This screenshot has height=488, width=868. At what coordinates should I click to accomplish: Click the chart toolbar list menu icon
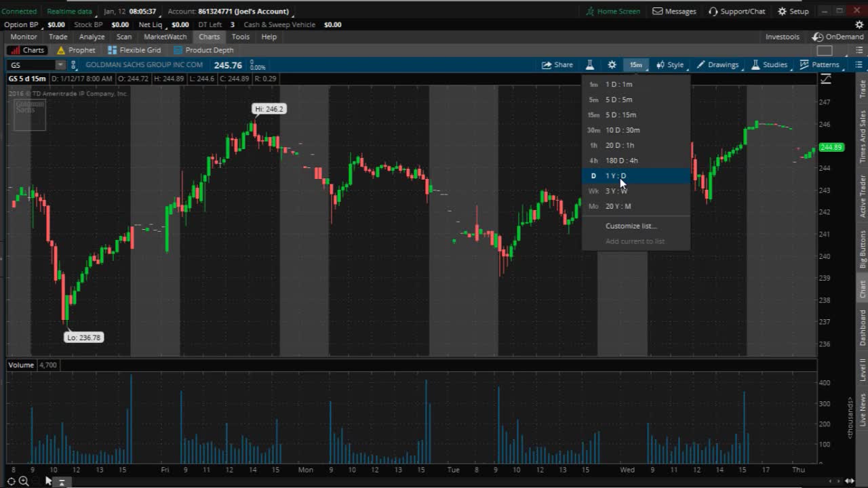pos(859,64)
